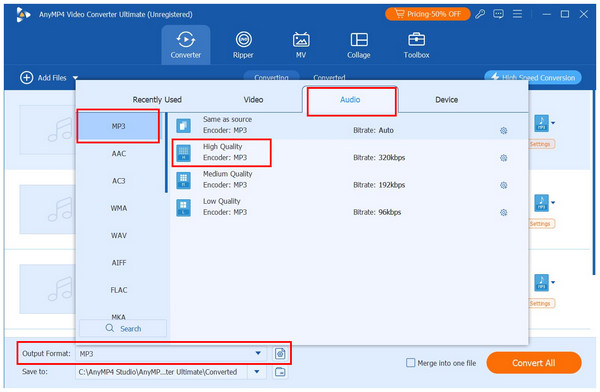Click the second file's Settings button
600x392 pixels.
tap(541, 224)
